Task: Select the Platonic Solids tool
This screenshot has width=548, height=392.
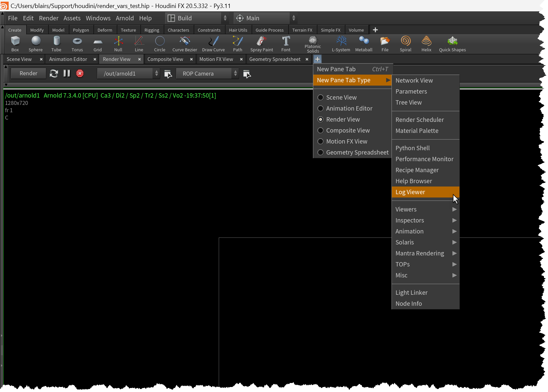Action: coord(313,44)
